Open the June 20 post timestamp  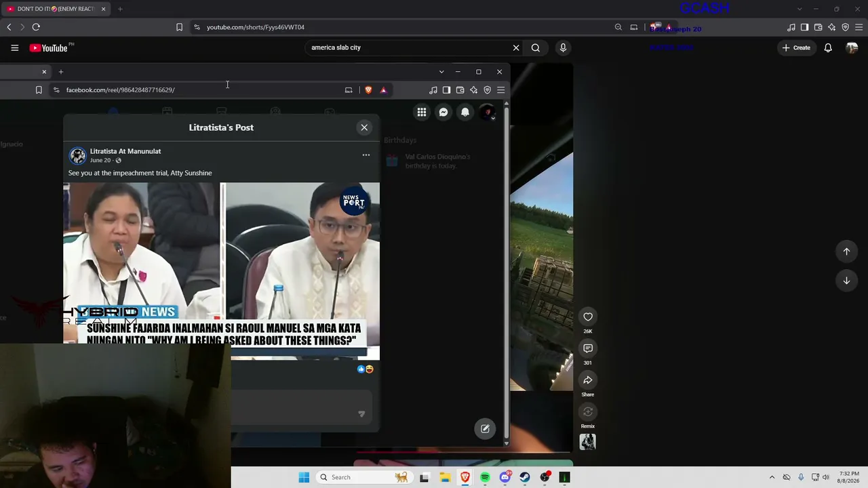[100, 161]
